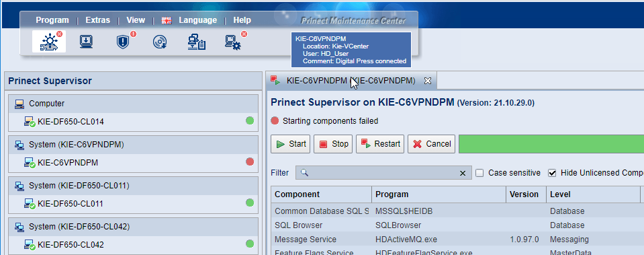
Task: Click the red status dot for KIE-C6VPNDPM
Action: [250, 161]
